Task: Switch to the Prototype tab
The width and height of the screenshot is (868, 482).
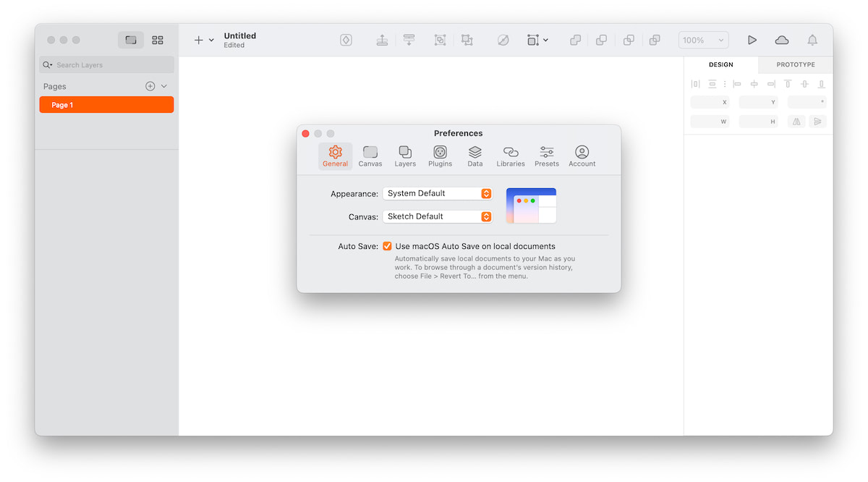Action: click(x=795, y=64)
